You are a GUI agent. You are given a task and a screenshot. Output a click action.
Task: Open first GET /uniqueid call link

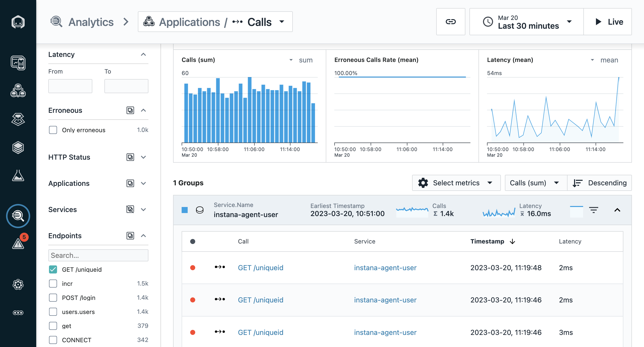pos(260,268)
